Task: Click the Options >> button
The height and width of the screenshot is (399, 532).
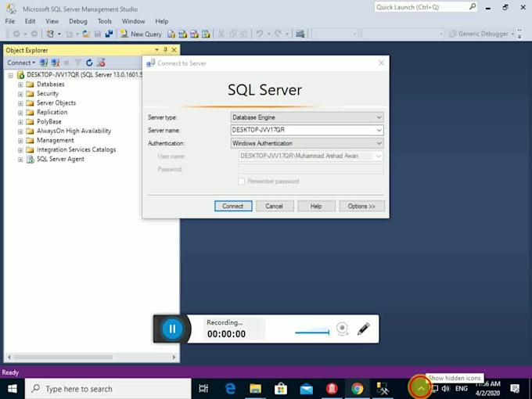Action: [x=361, y=206]
